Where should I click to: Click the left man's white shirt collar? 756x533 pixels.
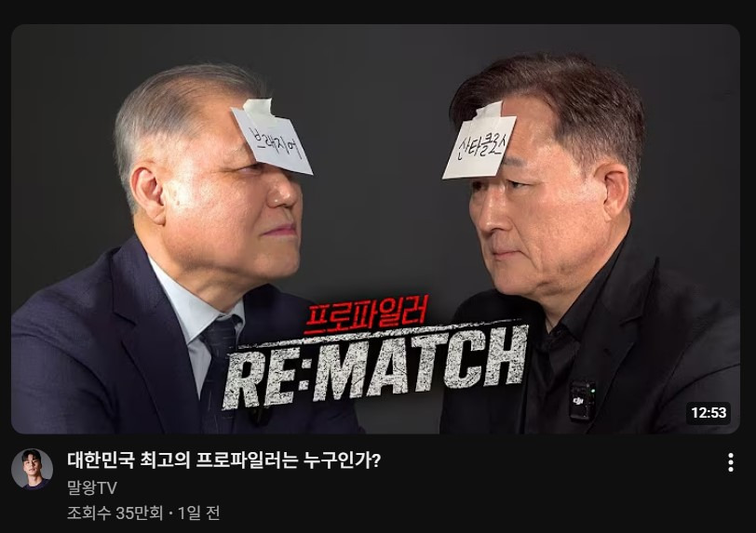[x=191, y=309]
